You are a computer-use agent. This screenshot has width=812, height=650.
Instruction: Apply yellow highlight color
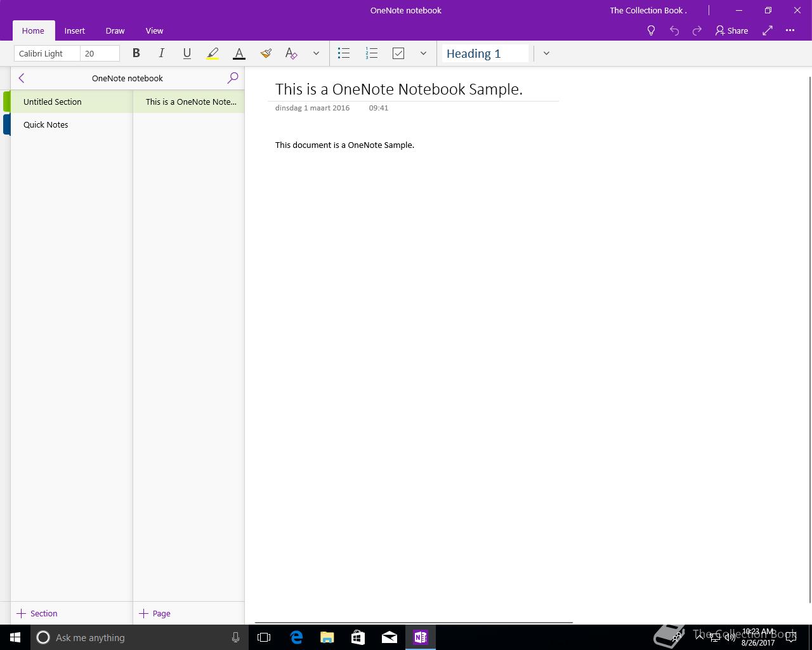[x=213, y=53]
